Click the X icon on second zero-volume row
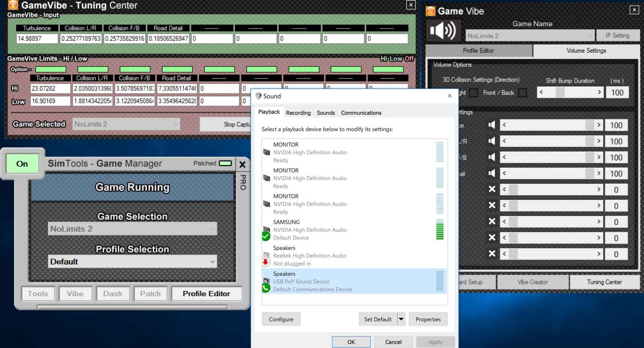 point(492,205)
